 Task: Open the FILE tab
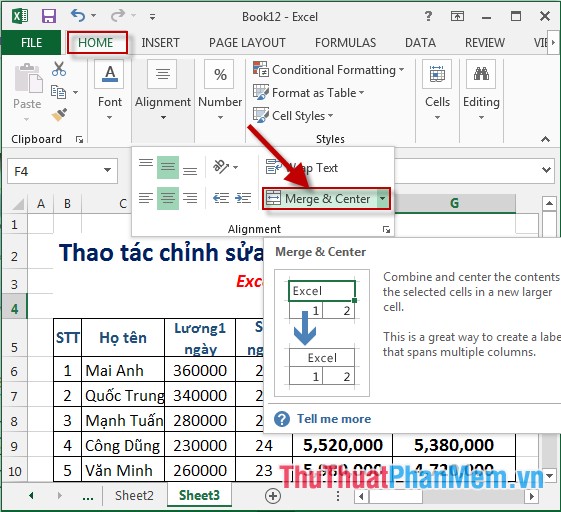tap(31, 43)
